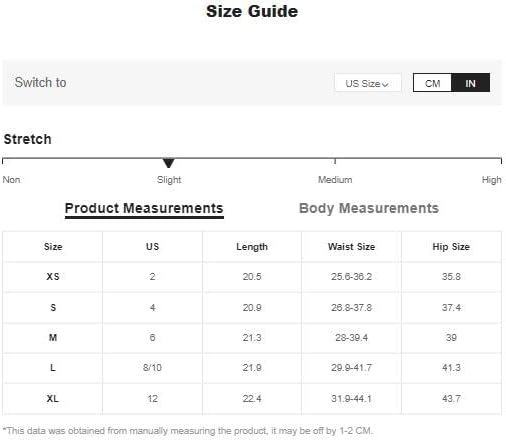
Task: Click the US column header
Action: pos(152,247)
